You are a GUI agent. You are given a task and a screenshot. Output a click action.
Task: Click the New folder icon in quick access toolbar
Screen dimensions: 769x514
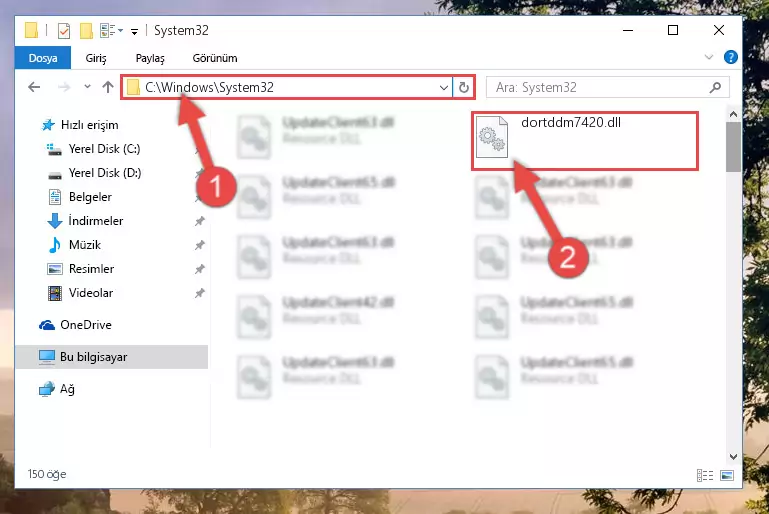[86, 31]
